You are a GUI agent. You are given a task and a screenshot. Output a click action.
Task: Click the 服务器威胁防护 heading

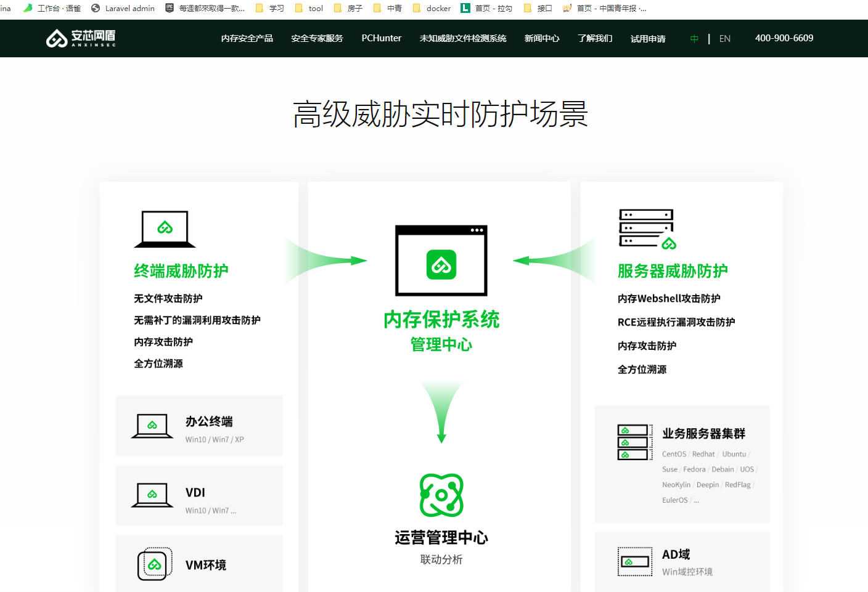click(x=673, y=271)
